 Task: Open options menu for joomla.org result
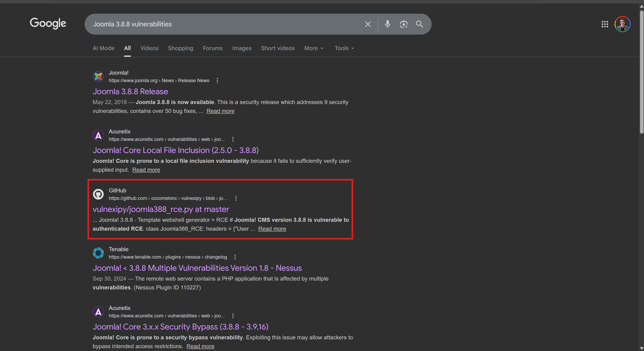click(217, 81)
